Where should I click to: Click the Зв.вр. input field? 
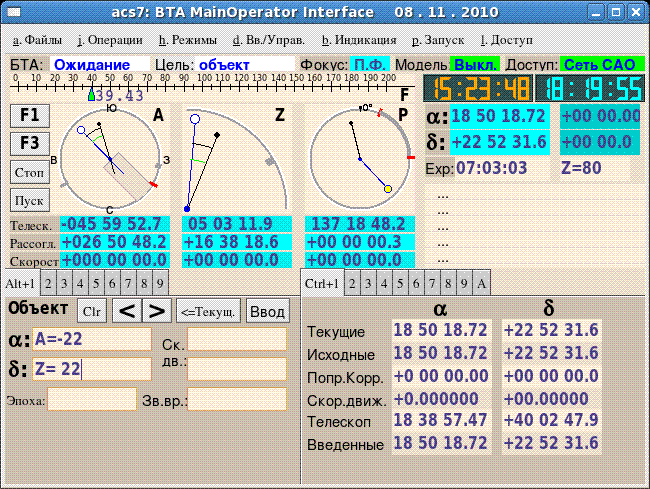tap(239, 400)
